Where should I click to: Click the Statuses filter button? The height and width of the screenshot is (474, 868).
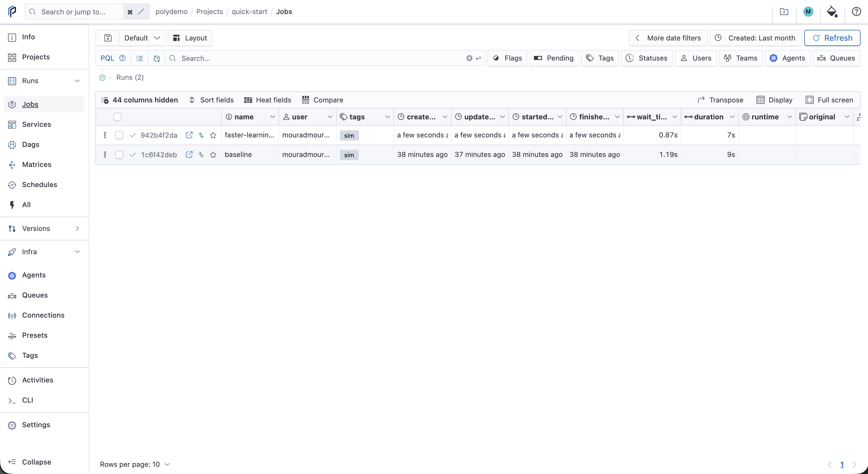pos(647,58)
